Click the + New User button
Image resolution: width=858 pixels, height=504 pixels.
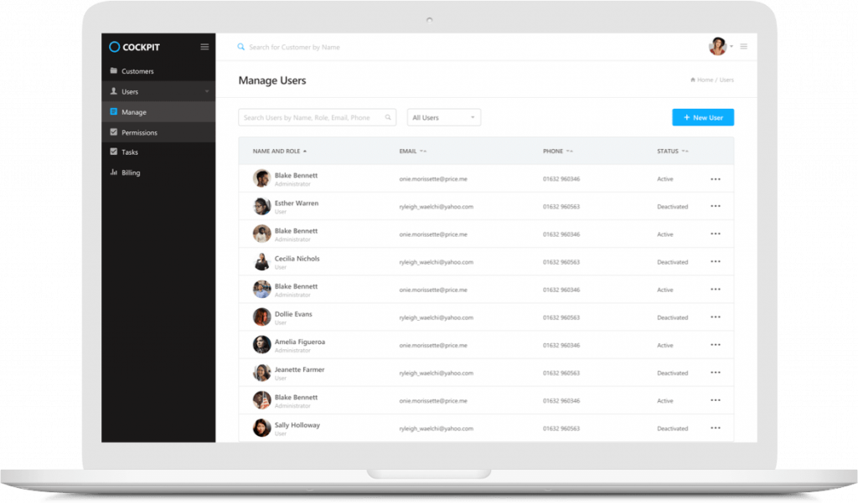coord(702,117)
